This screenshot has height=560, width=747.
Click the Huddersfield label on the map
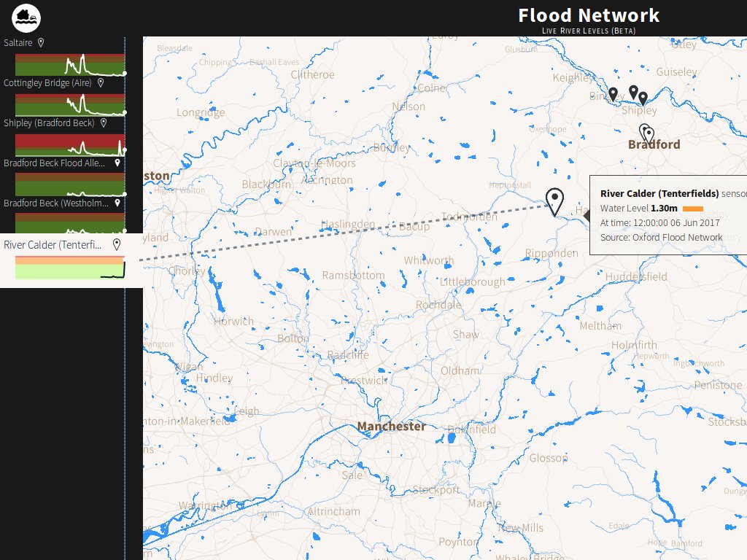click(x=636, y=276)
